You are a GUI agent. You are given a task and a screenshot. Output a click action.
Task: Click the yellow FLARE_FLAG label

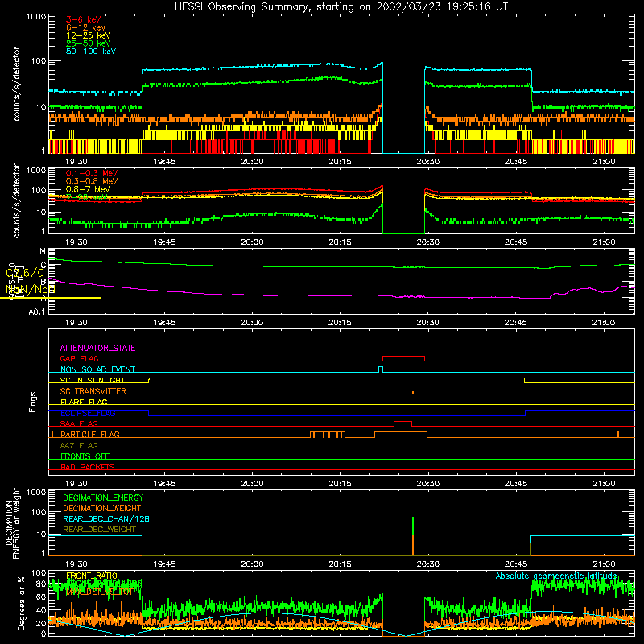[x=84, y=402]
